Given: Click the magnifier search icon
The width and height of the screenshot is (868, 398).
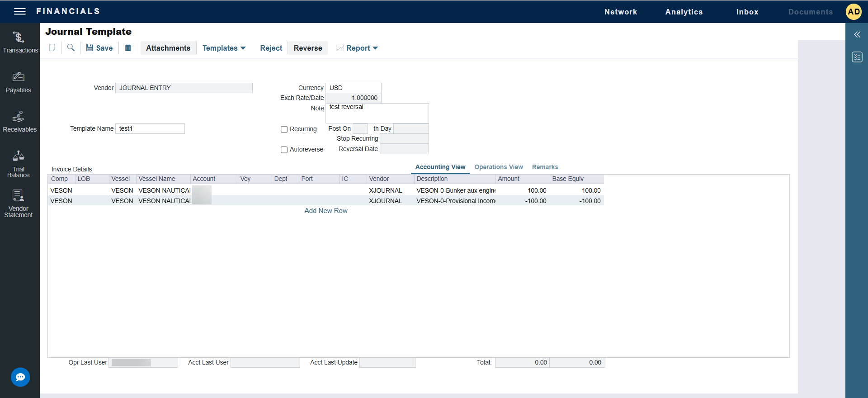Looking at the screenshot, I should pos(71,47).
